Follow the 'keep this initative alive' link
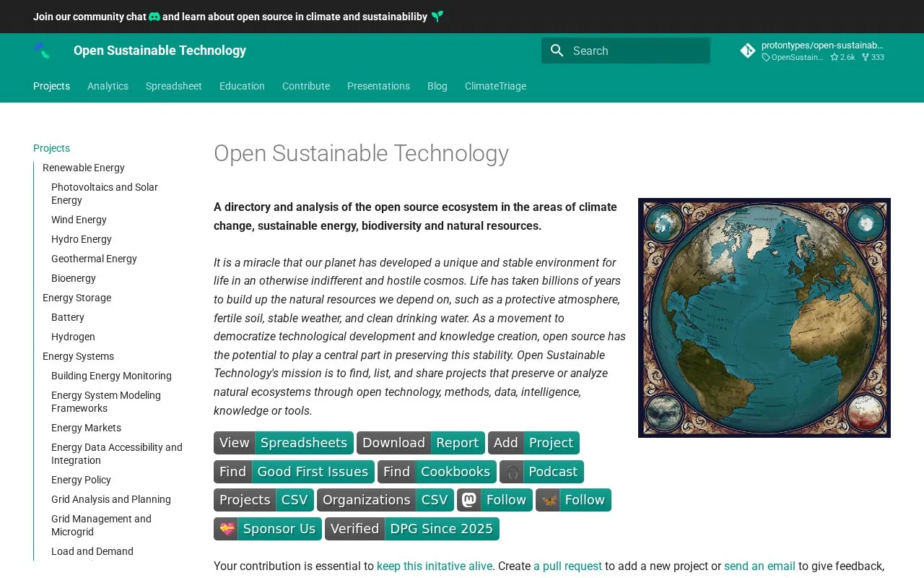Viewport: 924px width, 578px height. [x=435, y=566]
